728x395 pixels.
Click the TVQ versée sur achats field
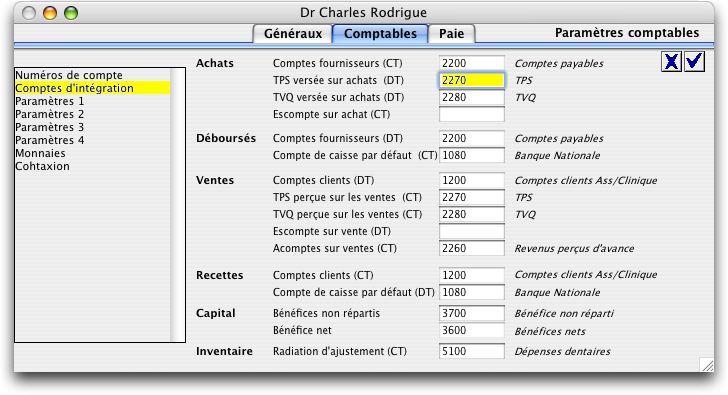click(x=472, y=97)
